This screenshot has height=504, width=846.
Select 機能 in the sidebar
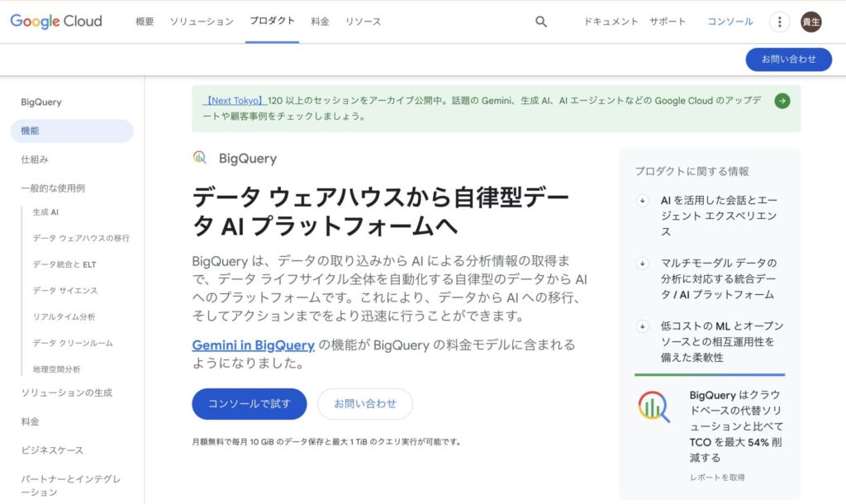tap(72, 131)
